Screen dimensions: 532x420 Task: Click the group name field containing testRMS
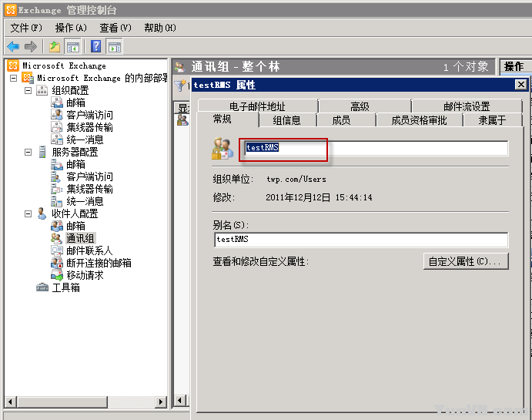376,149
